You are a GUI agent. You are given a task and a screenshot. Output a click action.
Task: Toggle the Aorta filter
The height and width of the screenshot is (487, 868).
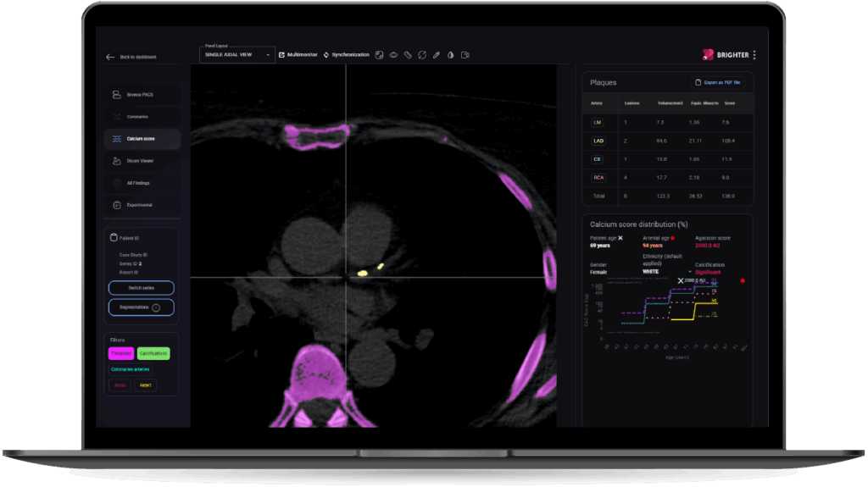[x=120, y=385]
